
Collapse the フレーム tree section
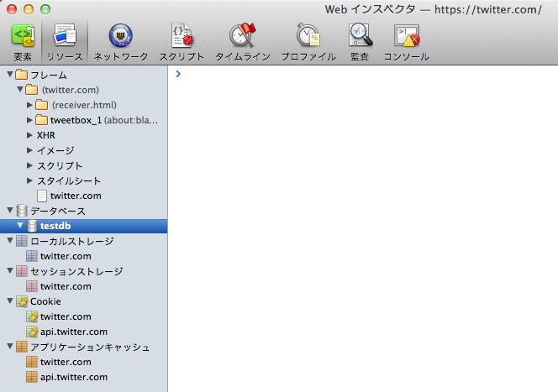pos(9,75)
